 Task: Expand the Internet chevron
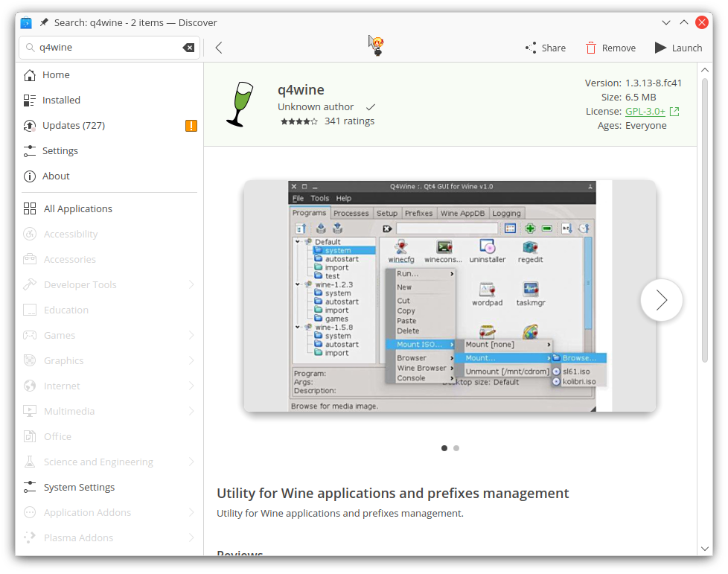click(x=191, y=386)
